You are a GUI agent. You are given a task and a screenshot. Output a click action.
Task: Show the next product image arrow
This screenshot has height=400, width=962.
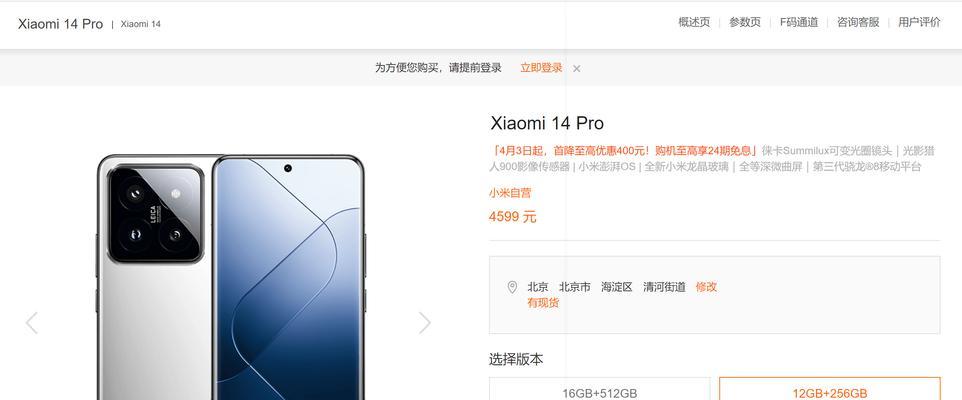coord(425,323)
